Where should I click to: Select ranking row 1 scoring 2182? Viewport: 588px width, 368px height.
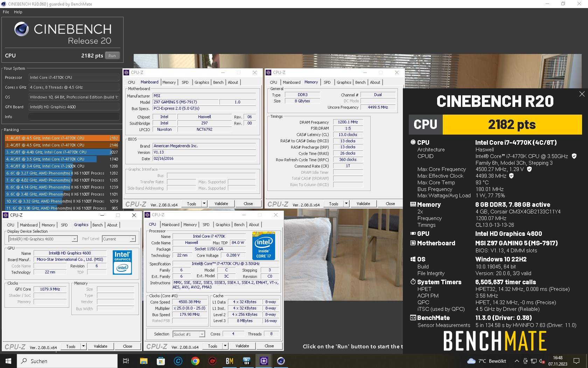coord(62,138)
